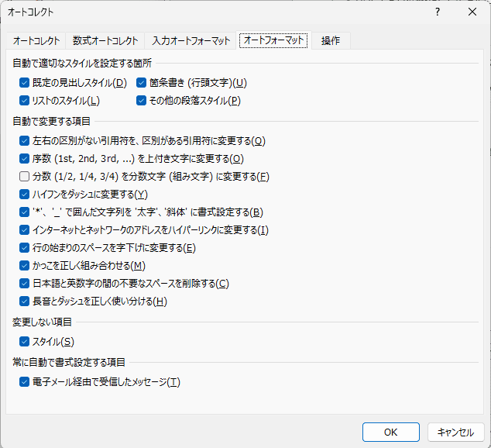This screenshot has height=448, width=491.
Task: Toggle その他の段落スタイル(P) checkbox
Action: point(141,101)
